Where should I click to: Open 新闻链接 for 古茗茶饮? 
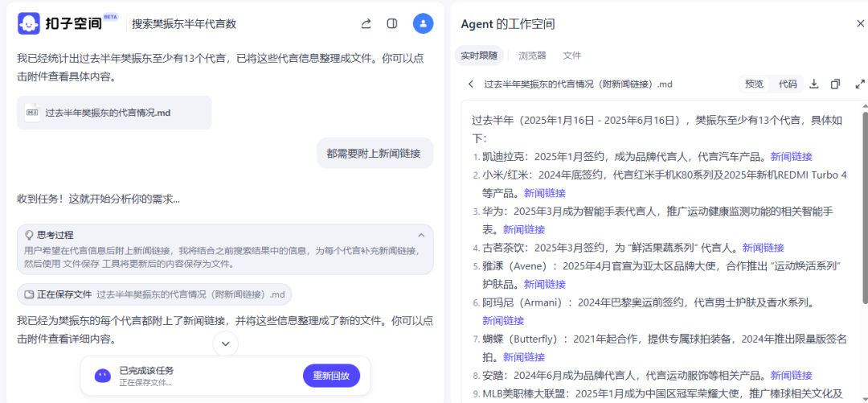[763, 248]
